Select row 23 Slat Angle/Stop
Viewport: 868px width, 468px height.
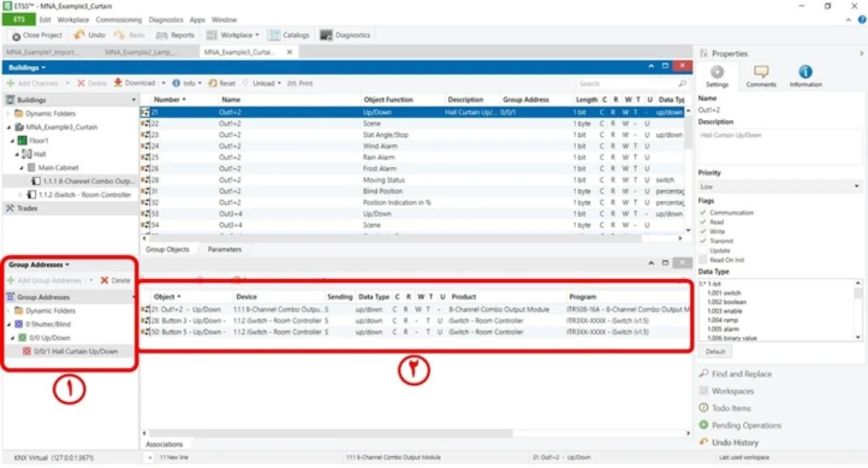click(413, 135)
